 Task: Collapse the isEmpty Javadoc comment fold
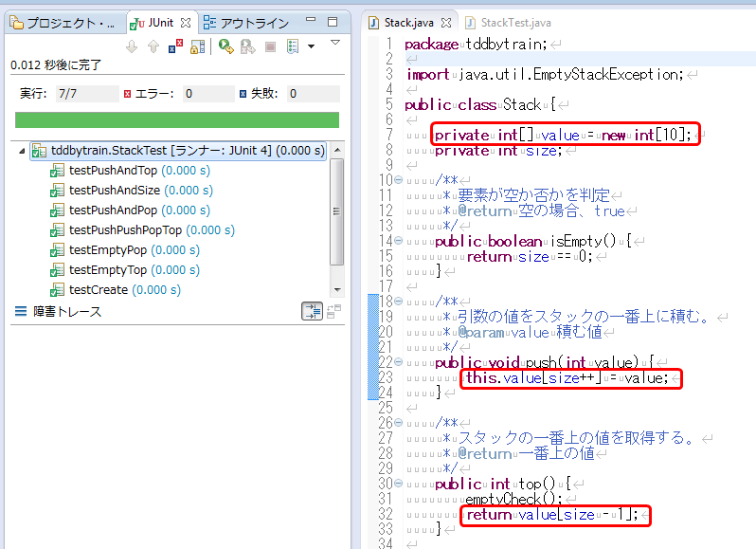pos(398,180)
